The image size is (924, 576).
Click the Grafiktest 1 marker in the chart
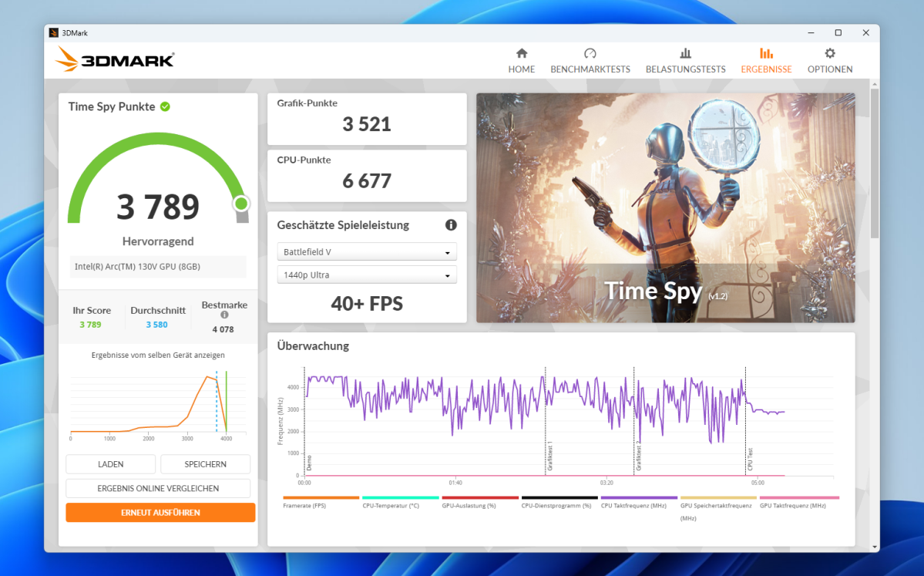549,456
